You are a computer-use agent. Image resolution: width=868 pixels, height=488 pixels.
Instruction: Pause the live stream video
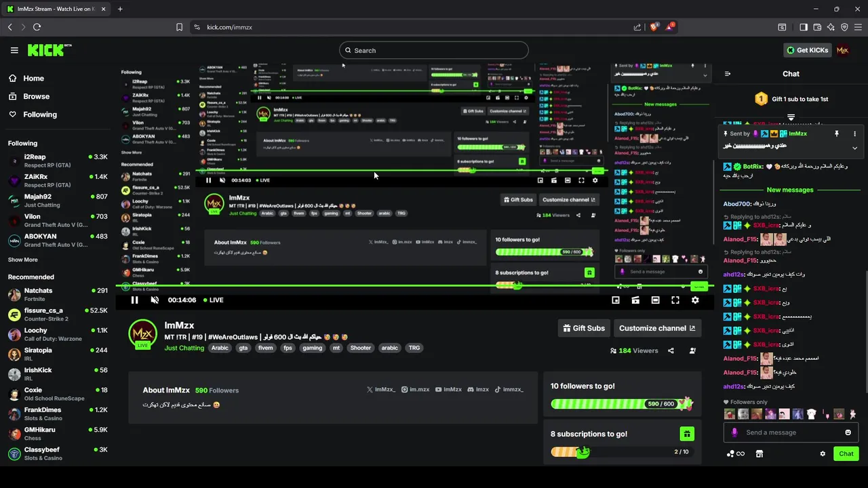click(x=134, y=300)
